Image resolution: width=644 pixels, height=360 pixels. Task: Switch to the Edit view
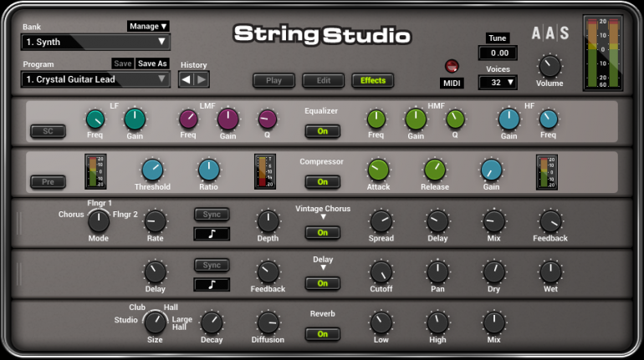coord(323,80)
